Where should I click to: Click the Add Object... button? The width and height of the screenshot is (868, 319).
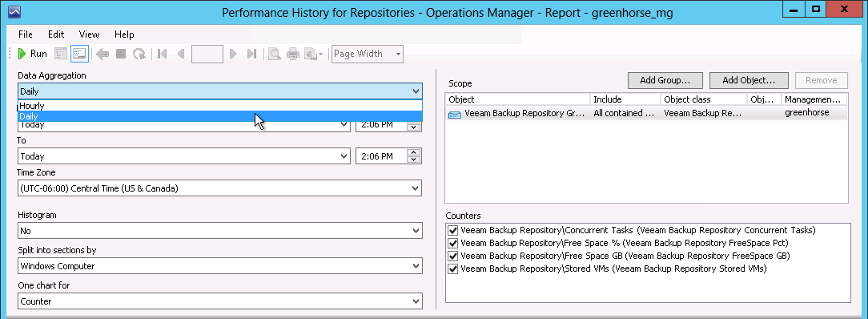(x=749, y=80)
